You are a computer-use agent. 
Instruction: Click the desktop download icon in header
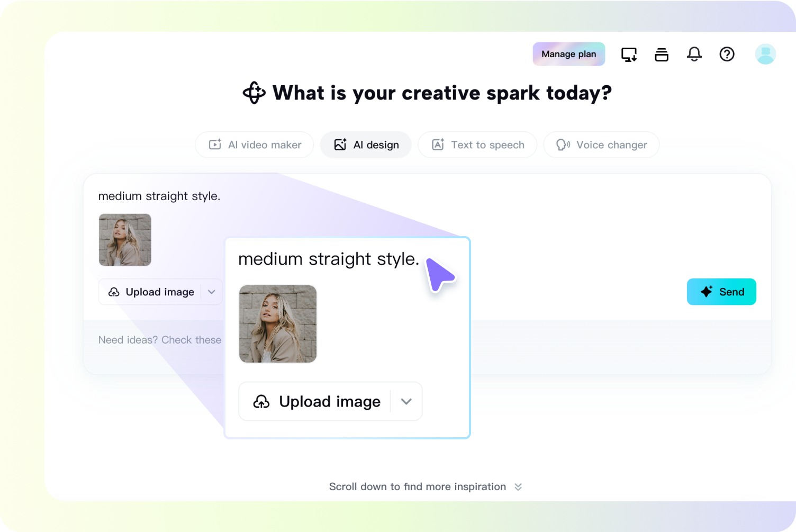pos(629,55)
